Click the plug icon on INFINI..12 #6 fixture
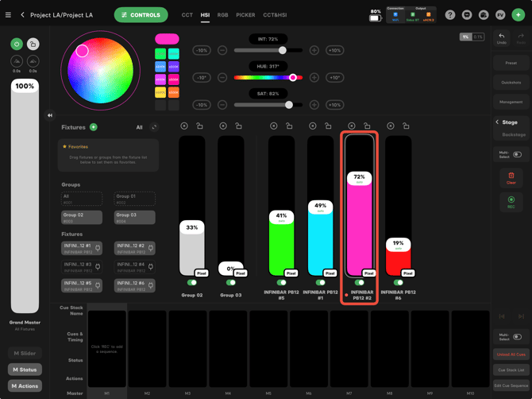Screen dimensions: 532x399 [151, 285]
